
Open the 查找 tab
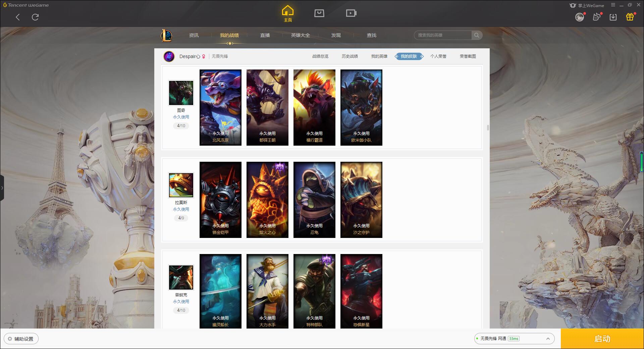coord(372,35)
